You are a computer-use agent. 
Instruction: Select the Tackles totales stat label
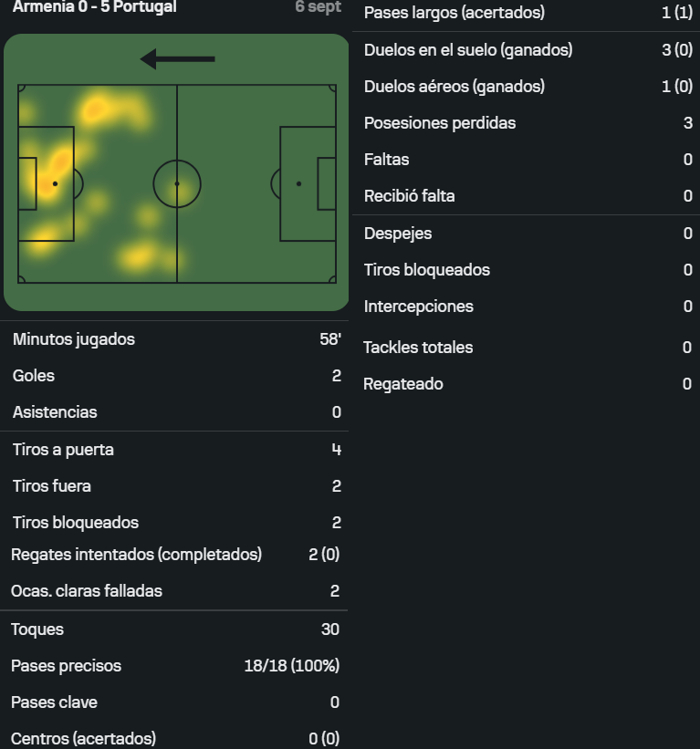pyautogui.click(x=418, y=348)
